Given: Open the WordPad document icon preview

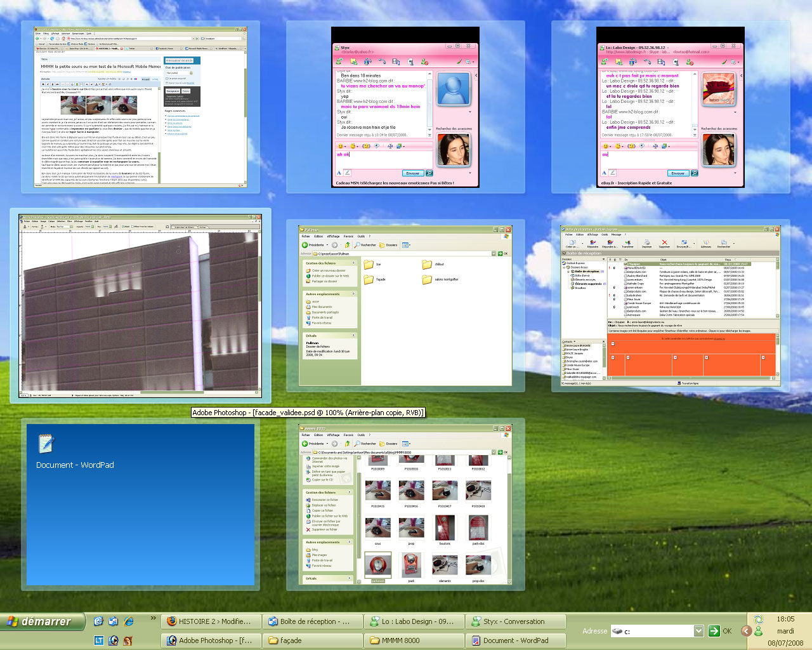Looking at the screenshot, I should click(x=46, y=444).
